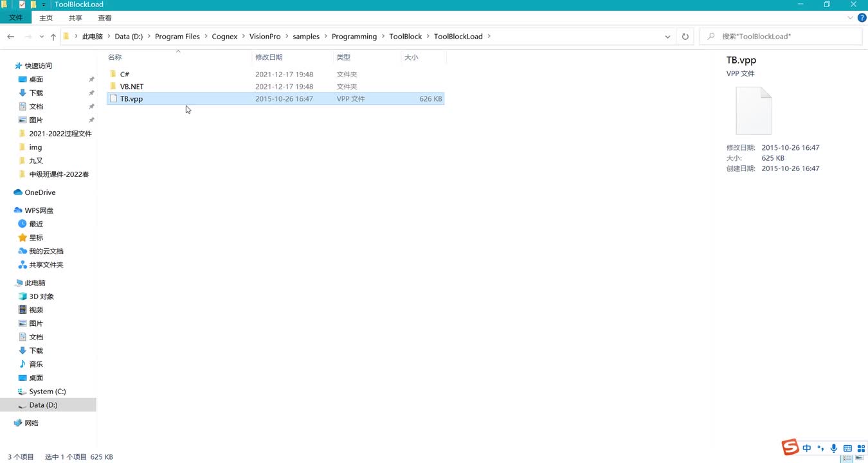Select 此电脑 in the navigation pane

click(35, 283)
